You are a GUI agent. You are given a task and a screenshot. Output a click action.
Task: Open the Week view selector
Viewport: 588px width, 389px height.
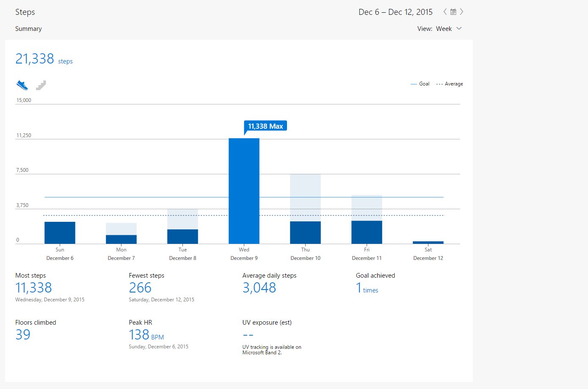(x=444, y=29)
